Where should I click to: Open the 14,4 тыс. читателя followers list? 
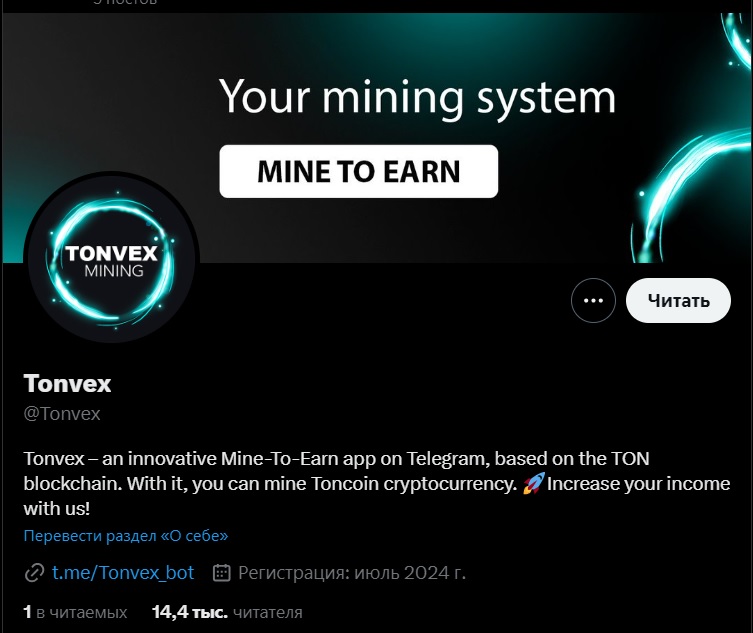(227, 612)
